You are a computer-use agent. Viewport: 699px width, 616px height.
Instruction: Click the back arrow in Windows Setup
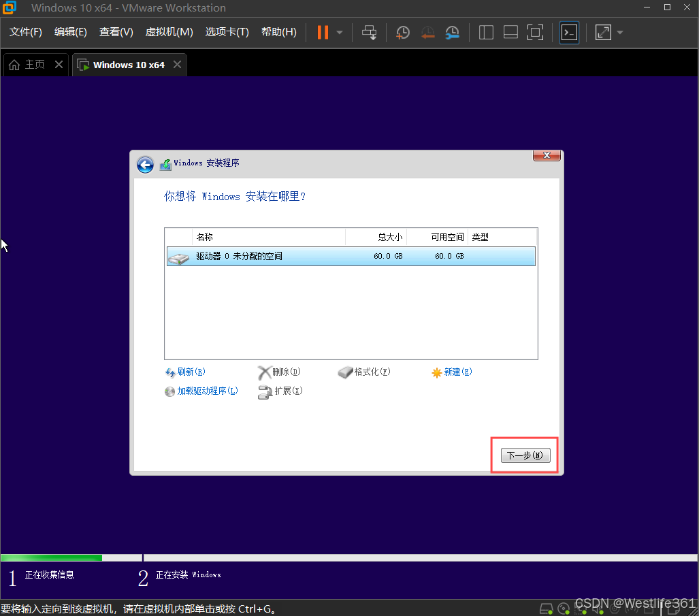point(145,165)
